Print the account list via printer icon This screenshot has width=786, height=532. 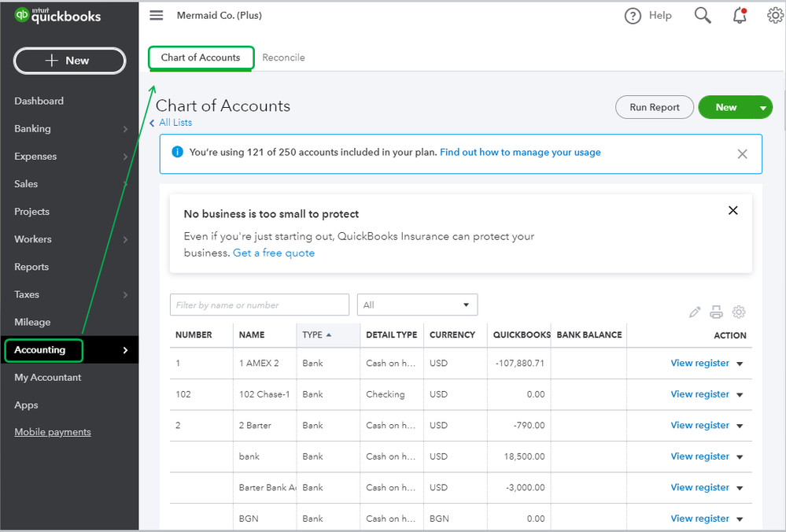716,312
